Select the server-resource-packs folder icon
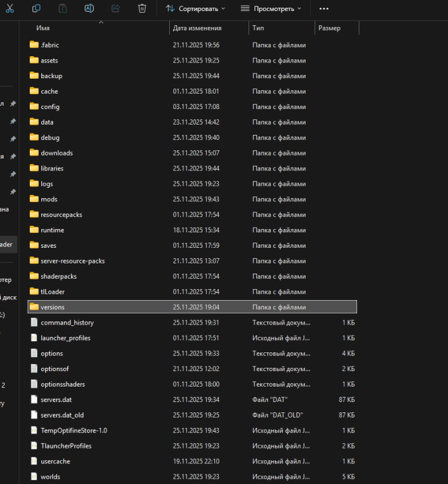The width and height of the screenshot is (448, 484). (x=34, y=261)
